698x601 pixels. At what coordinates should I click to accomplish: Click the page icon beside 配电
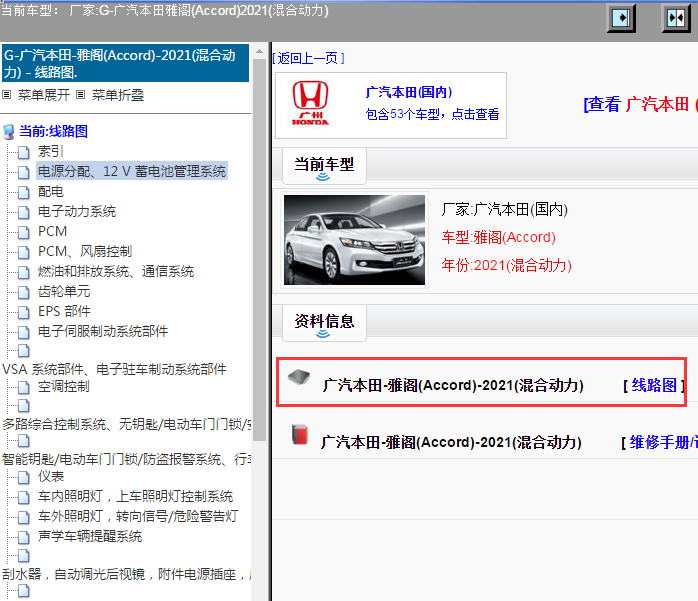point(24,192)
